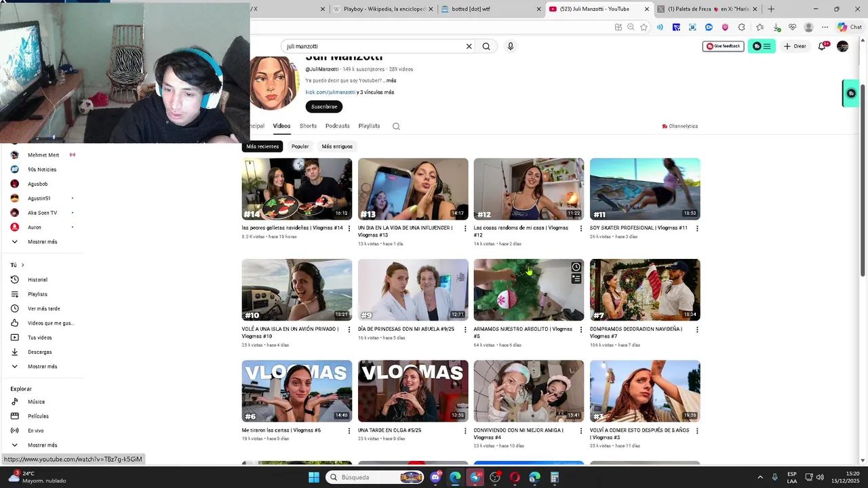Select the Más antiguos filter chip
This screenshot has width=868, height=488.
coord(337,146)
